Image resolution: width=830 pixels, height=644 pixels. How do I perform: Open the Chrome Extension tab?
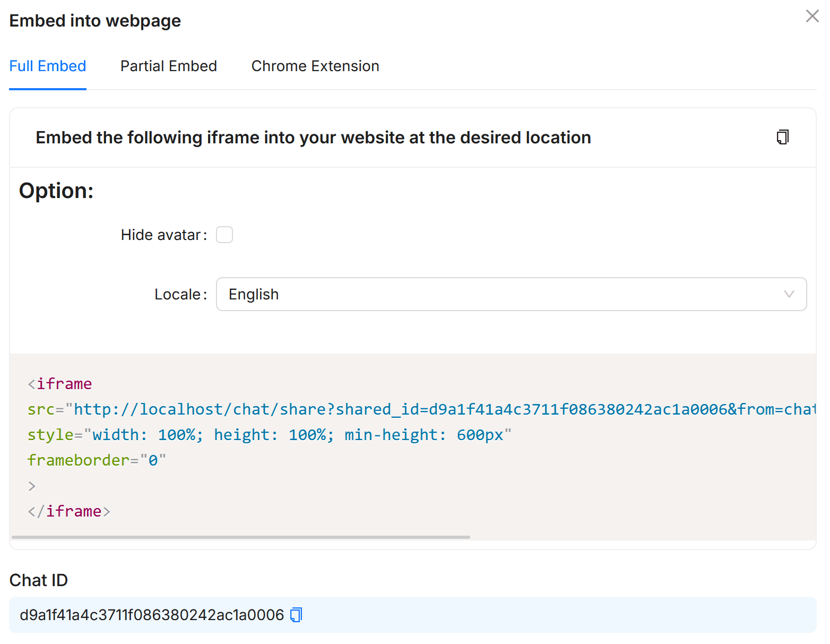(315, 66)
